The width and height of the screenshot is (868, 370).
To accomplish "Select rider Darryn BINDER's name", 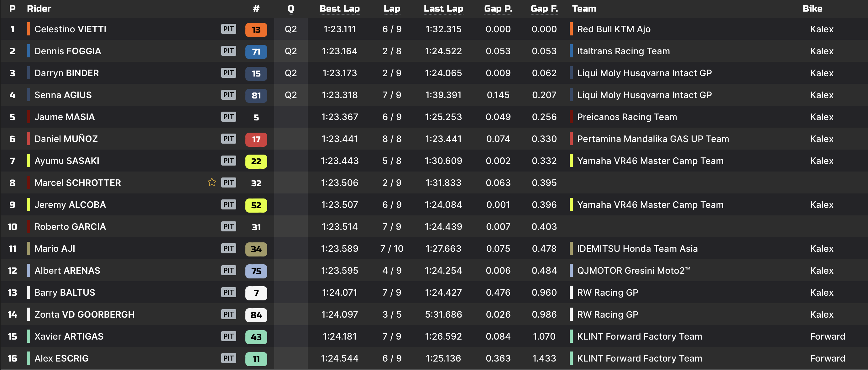I will pos(67,73).
